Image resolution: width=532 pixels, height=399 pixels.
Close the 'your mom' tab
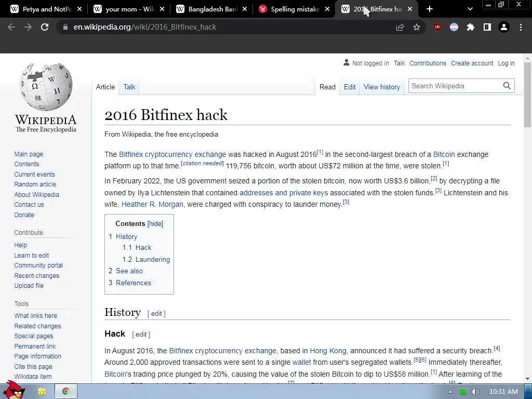(162, 9)
